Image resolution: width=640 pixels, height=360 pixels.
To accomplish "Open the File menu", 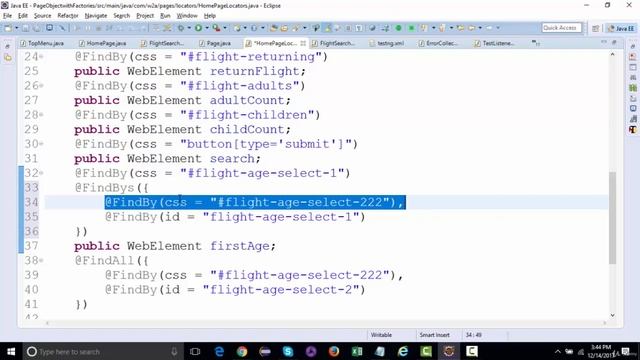I will tap(7, 16).
